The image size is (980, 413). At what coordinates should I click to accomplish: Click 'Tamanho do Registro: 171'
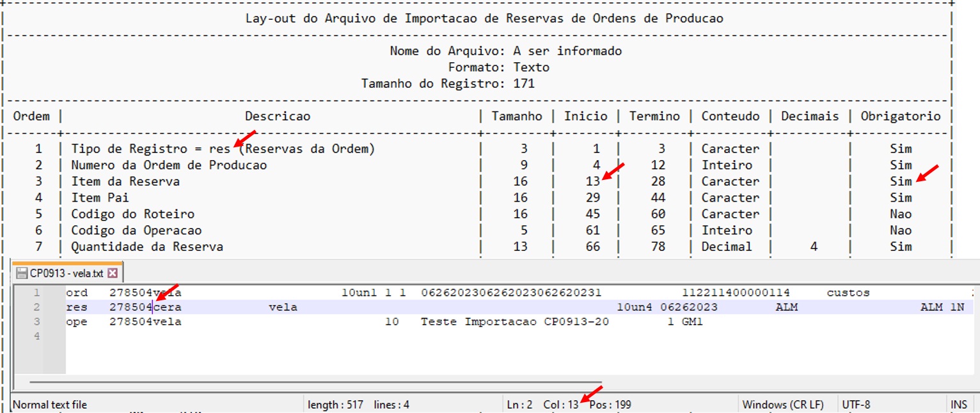click(448, 83)
